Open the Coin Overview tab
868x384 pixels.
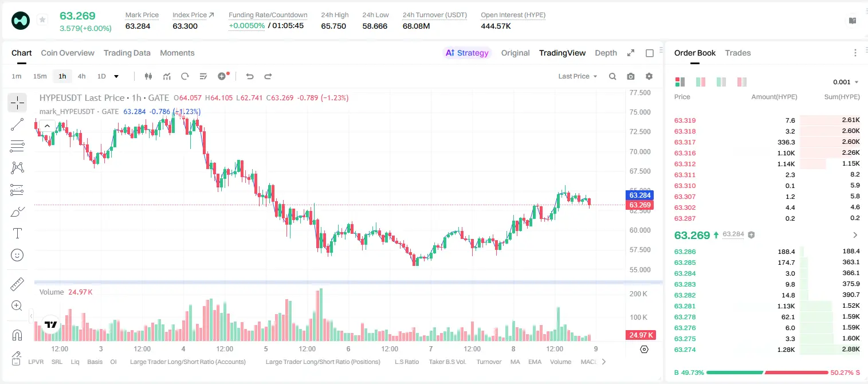pyautogui.click(x=68, y=53)
